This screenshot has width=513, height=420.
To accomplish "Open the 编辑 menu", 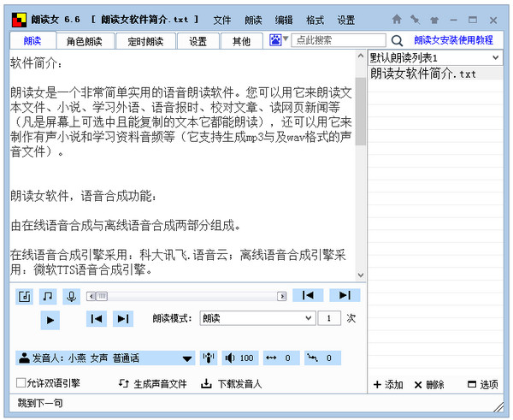I will pos(284,21).
